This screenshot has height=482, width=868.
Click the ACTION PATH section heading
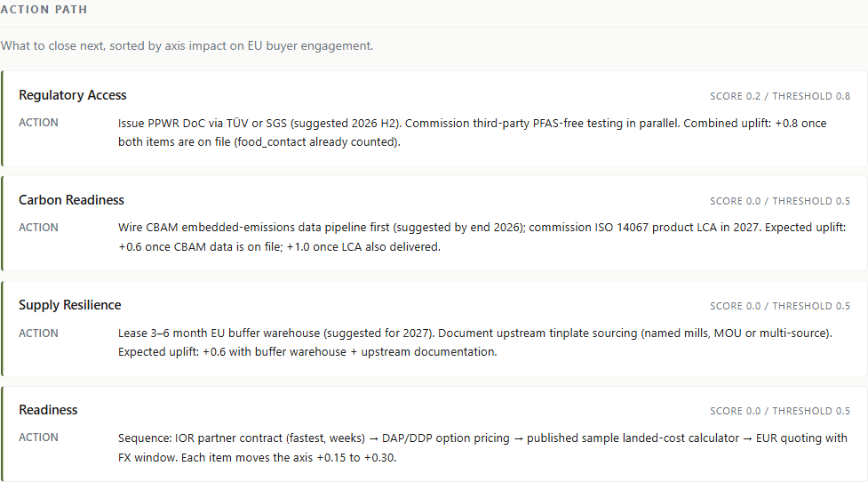click(44, 10)
